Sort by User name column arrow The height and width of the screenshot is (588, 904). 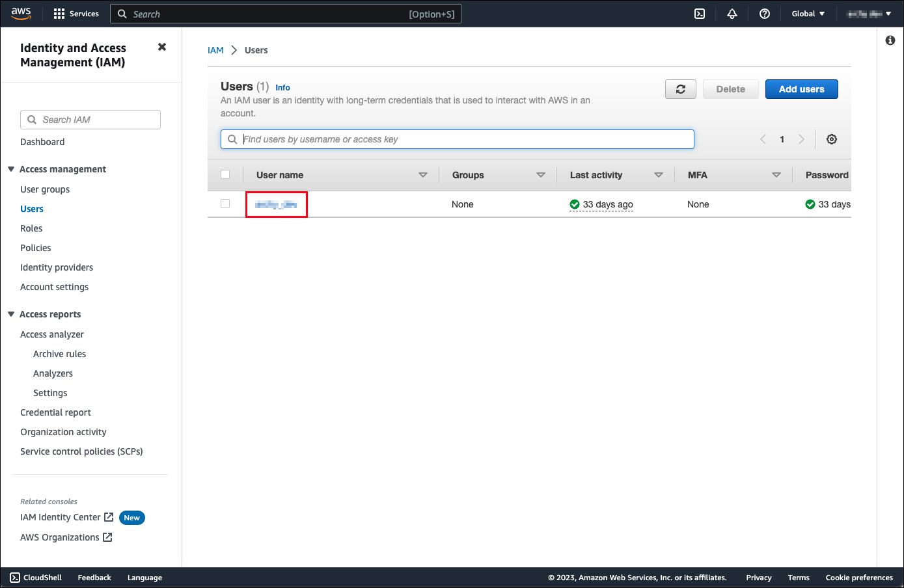tap(423, 175)
